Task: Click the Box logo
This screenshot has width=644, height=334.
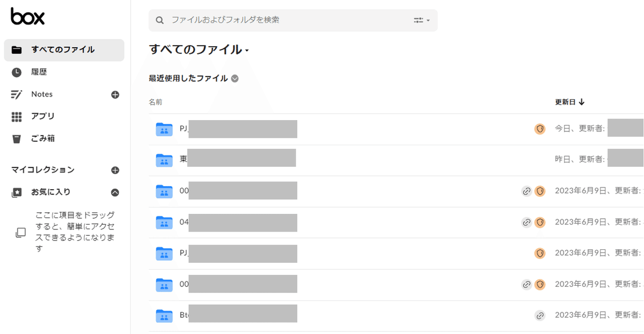Action: [27, 17]
